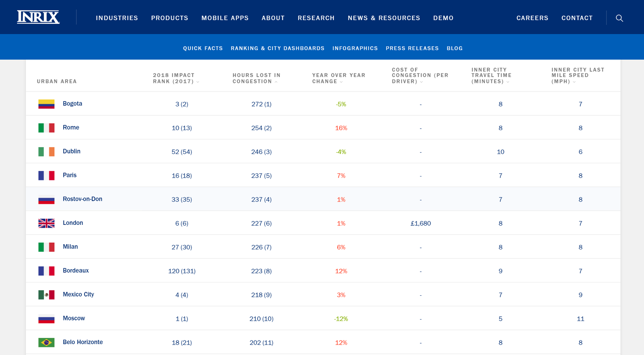This screenshot has width=644, height=355.
Task: Select Rostov-on-Don's 33 (35) impact rank
Action: tap(182, 199)
